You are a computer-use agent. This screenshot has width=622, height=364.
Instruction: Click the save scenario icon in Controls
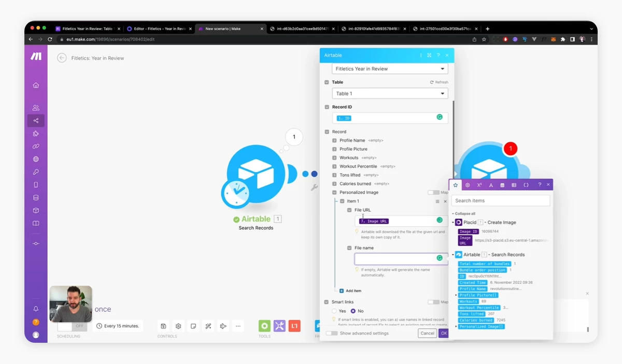click(163, 326)
